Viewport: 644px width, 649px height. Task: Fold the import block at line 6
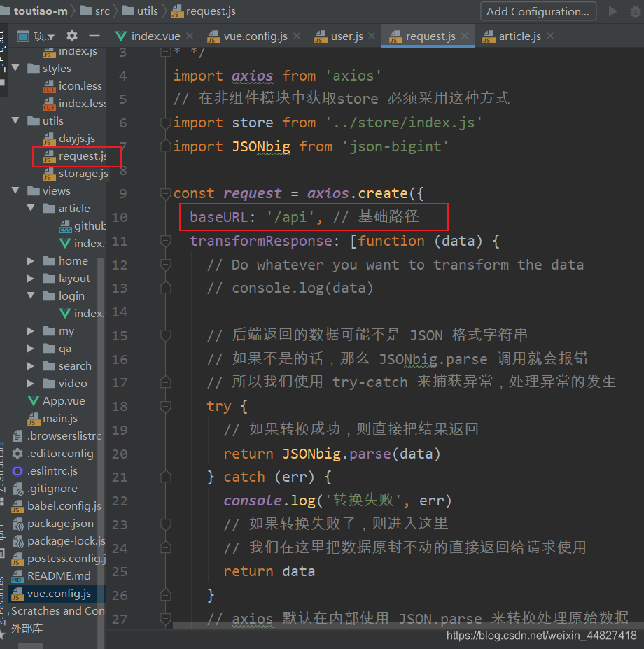point(166,123)
